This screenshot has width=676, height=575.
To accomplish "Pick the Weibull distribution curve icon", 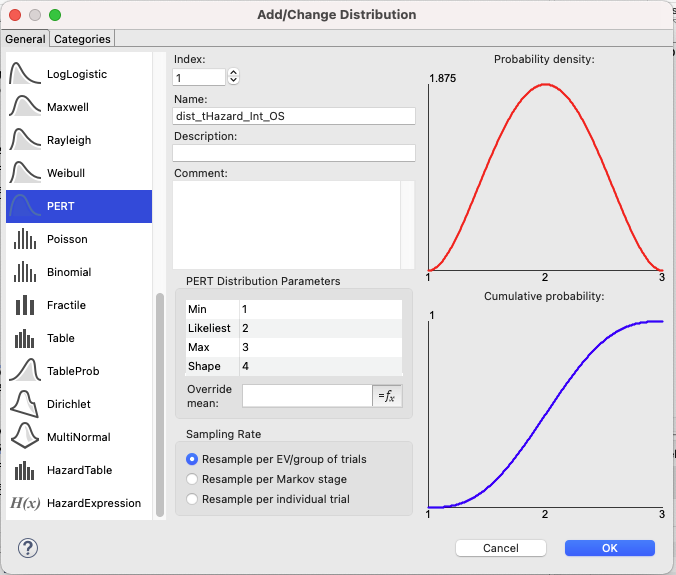I will (25, 172).
